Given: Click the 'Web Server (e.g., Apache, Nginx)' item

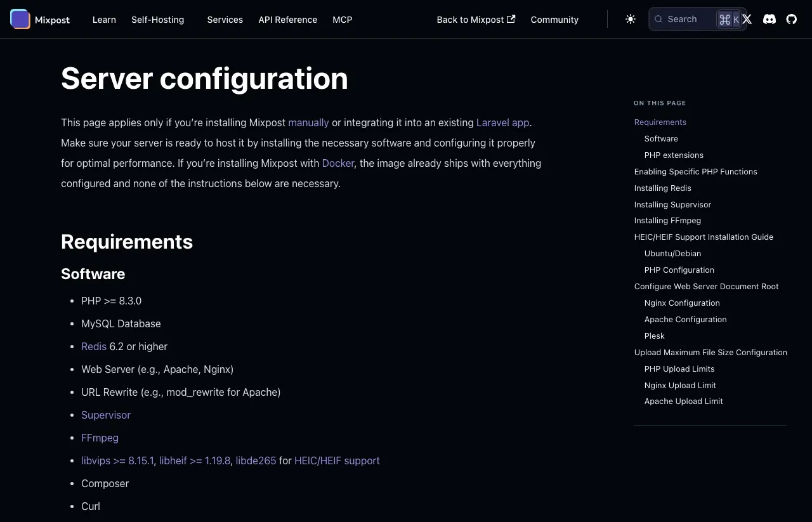Looking at the screenshot, I should 157,369.
